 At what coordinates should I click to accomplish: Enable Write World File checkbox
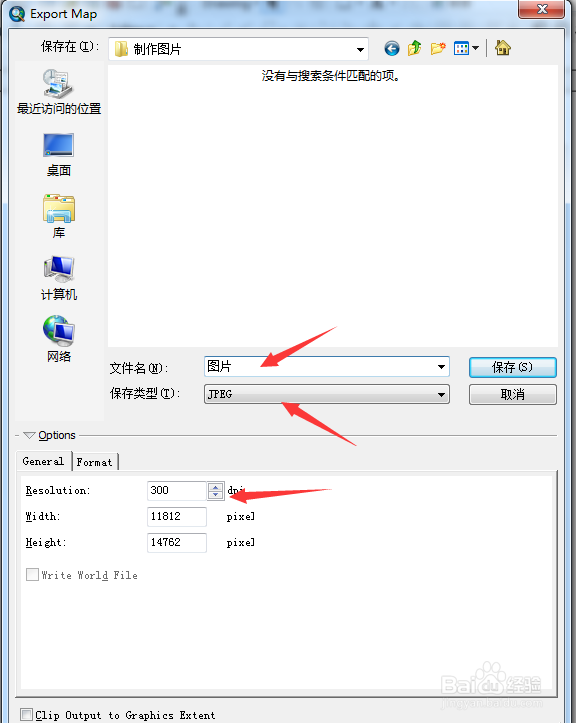(x=32, y=575)
